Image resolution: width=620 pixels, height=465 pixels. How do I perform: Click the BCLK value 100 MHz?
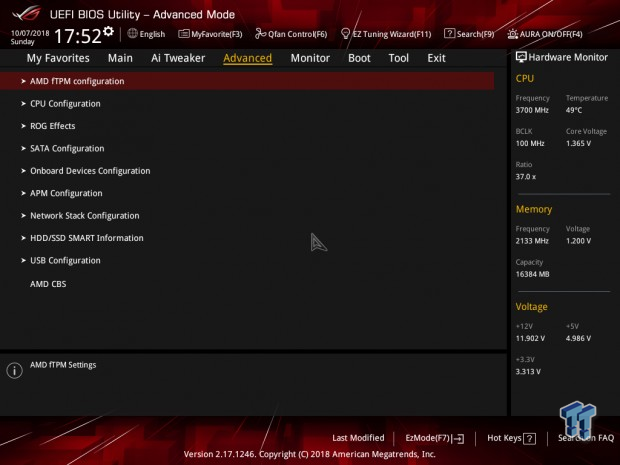coord(530,143)
